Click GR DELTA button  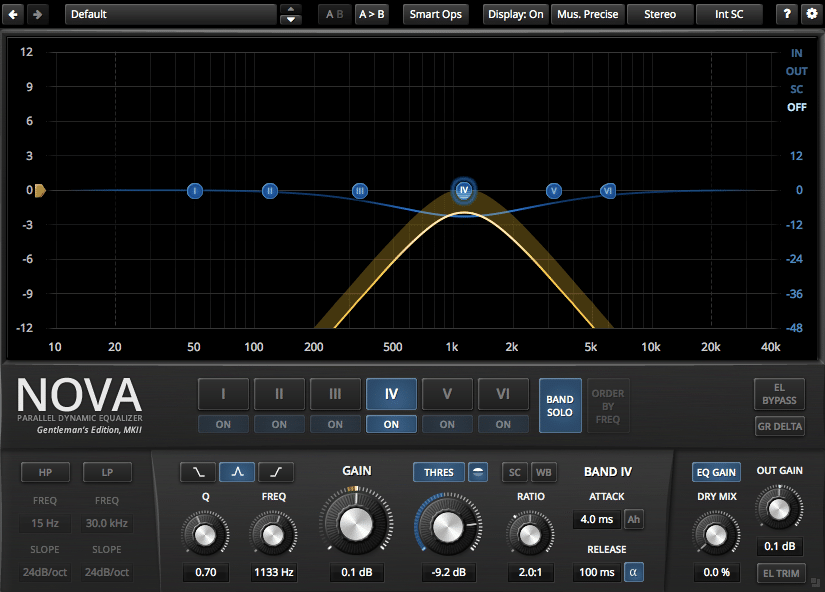coord(779,426)
